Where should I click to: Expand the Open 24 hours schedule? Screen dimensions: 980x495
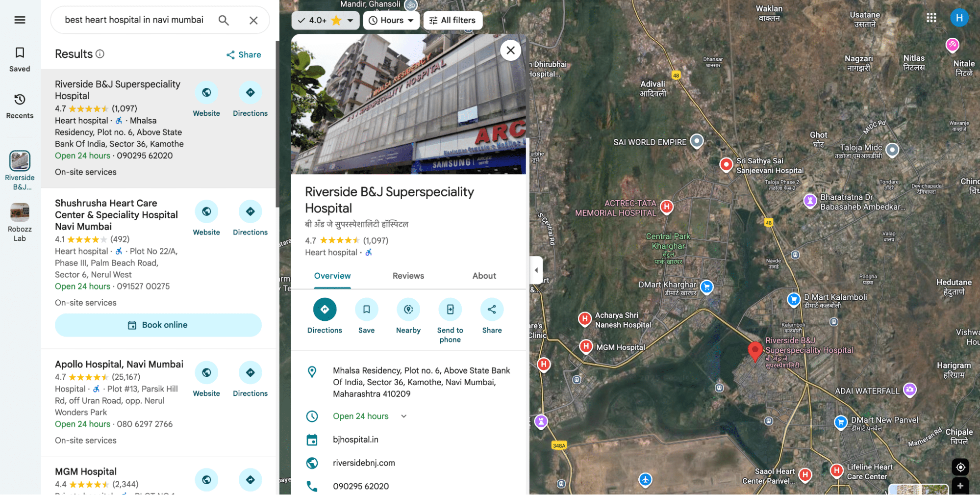tap(404, 416)
